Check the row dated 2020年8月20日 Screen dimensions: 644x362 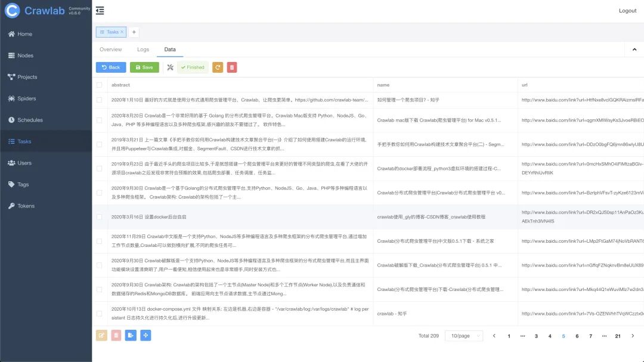pos(100,120)
